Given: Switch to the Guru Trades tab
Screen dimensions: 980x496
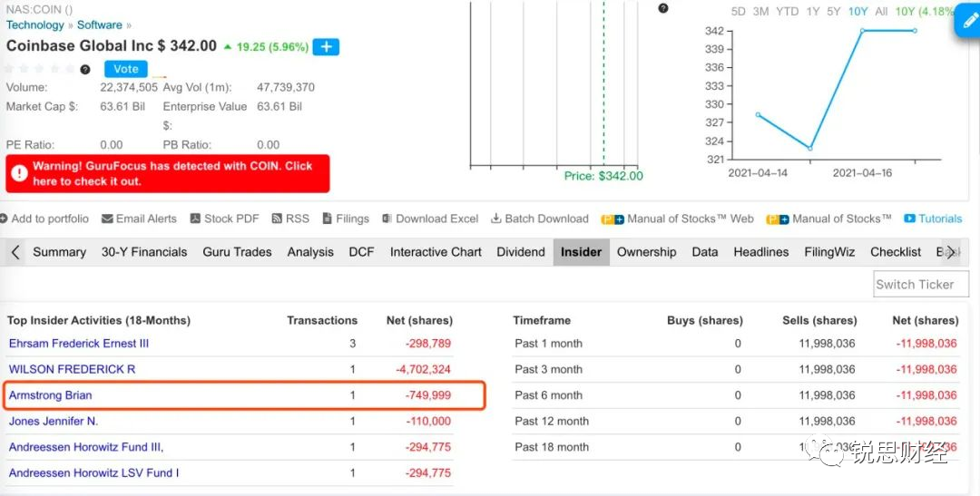Looking at the screenshot, I should coord(237,252).
